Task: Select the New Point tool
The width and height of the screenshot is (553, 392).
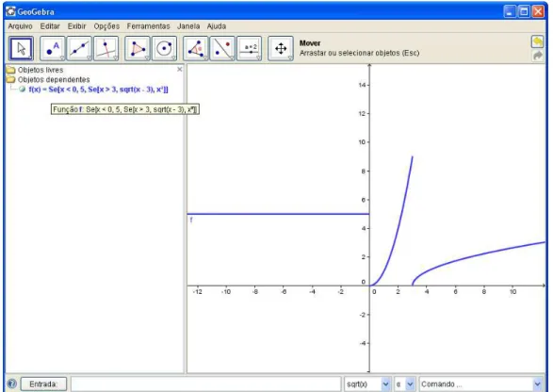Action: click(53, 48)
